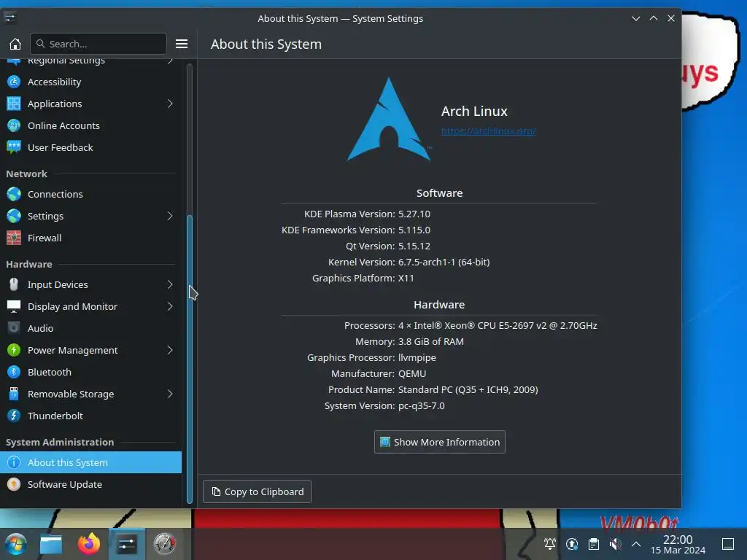Open the Removable Storage icon
This screenshot has height=560, width=747.
tap(14, 394)
